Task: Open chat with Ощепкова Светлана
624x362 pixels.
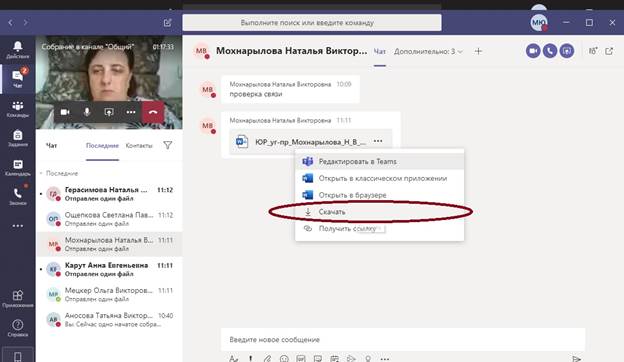Action: [x=109, y=219]
